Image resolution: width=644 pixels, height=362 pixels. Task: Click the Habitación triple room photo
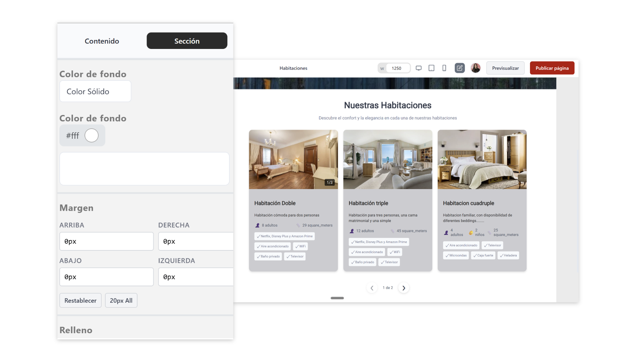click(x=387, y=159)
